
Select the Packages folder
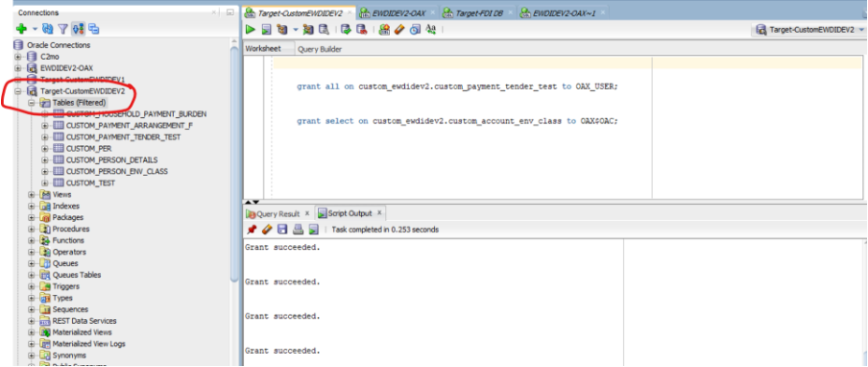pos(67,217)
